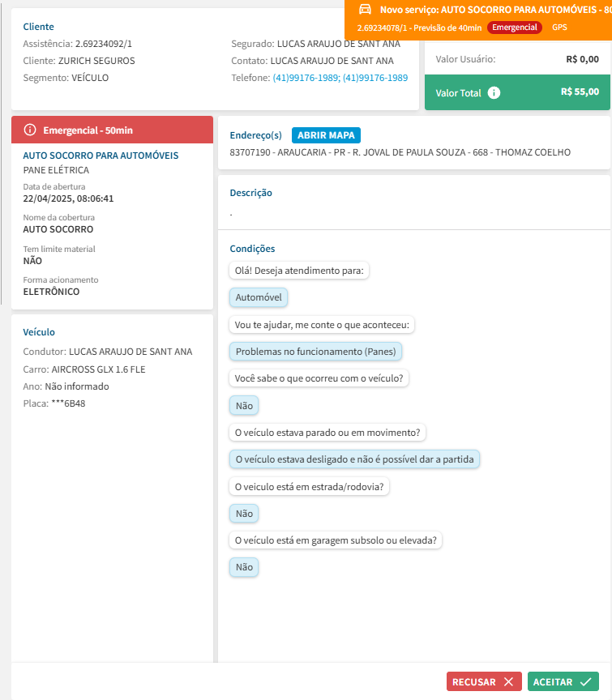Screen dimensions: 612x700
Task: Click the first phone number (41)99176-1989
Action: pos(306,78)
